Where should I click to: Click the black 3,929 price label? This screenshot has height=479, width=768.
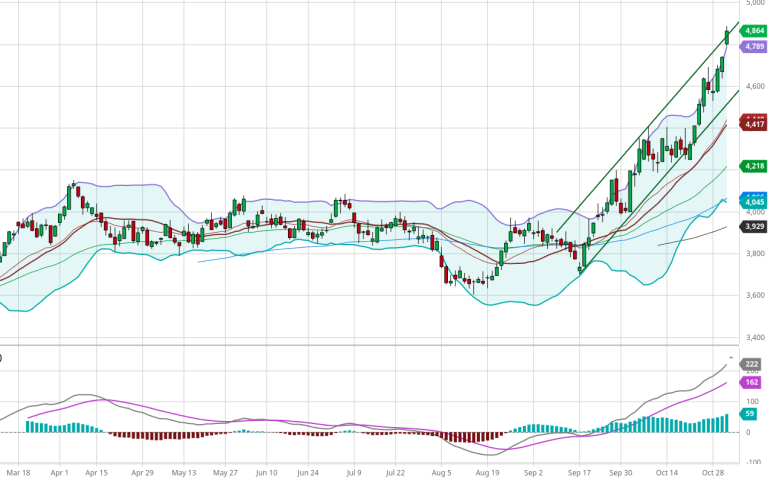pos(753,227)
